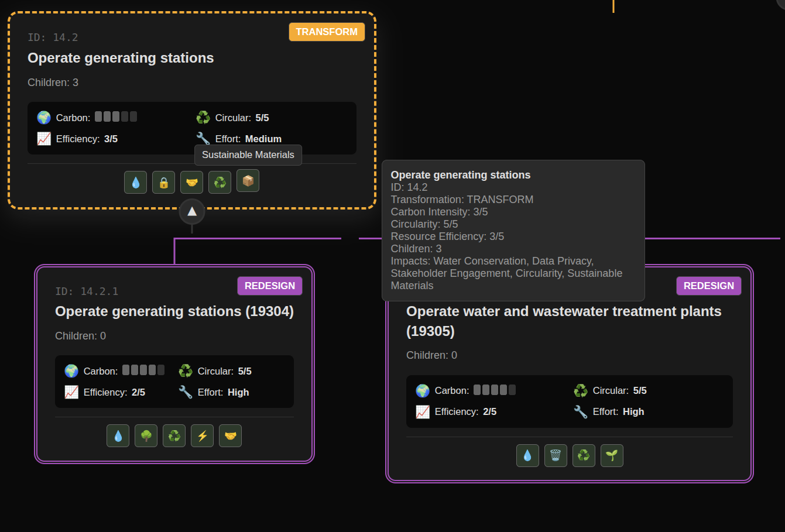This screenshot has width=785, height=532.
Task: Select the seedling icon on node 19305
Action: point(612,455)
